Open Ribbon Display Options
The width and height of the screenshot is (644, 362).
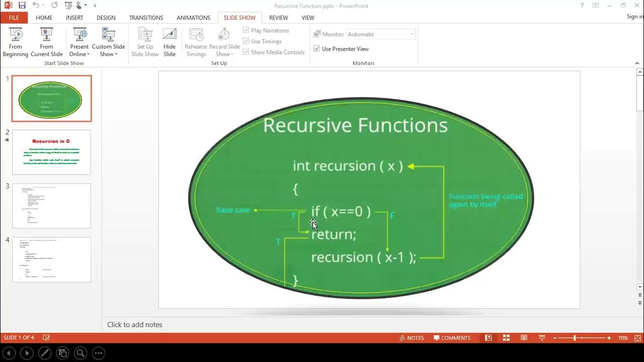[596, 6]
